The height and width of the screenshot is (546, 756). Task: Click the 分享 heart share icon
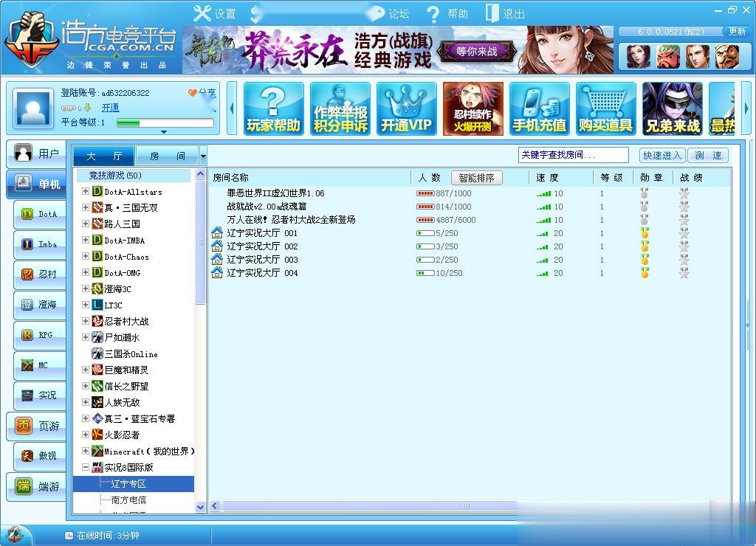193,92
